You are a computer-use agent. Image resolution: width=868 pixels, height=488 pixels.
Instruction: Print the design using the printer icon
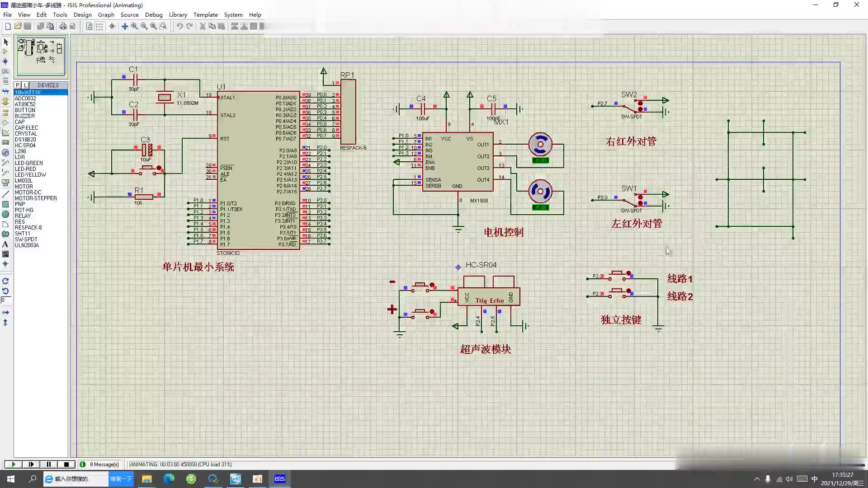63,26
